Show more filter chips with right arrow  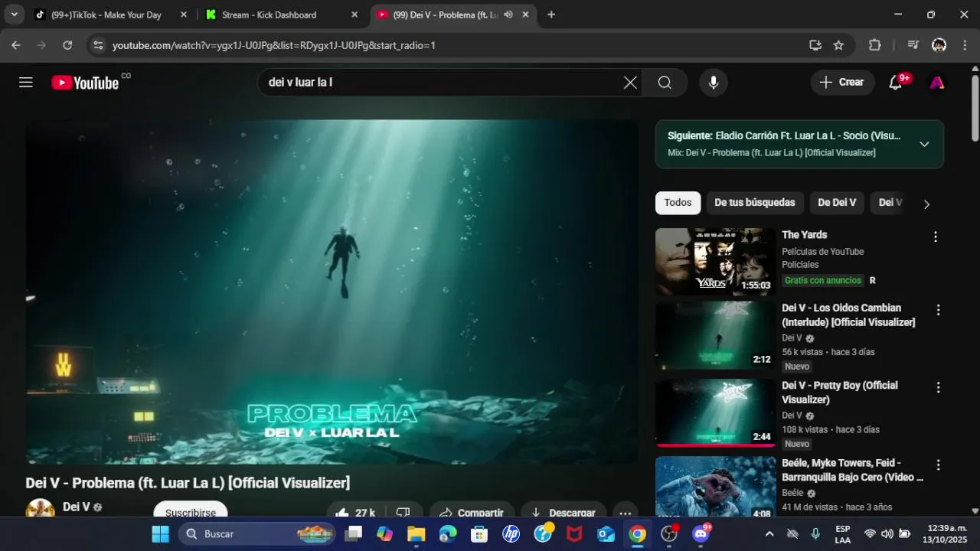(926, 204)
